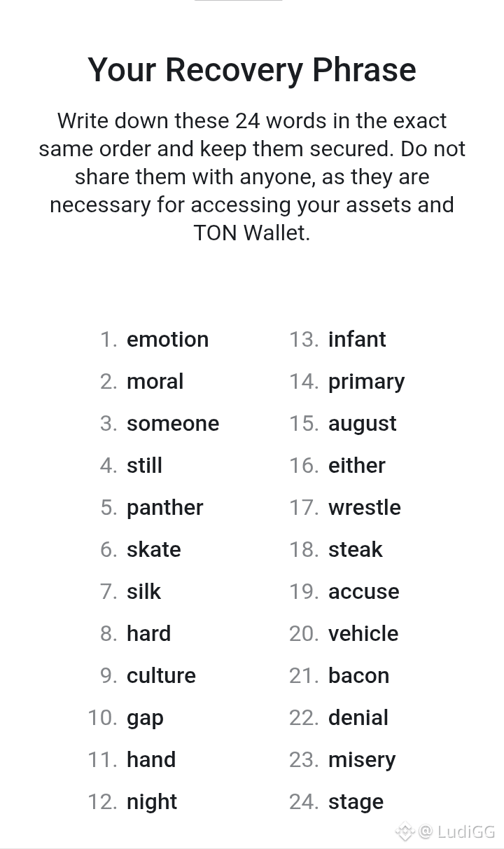Click word 23 "misery"
Image resolution: width=504 pixels, height=849 pixels.
point(362,760)
